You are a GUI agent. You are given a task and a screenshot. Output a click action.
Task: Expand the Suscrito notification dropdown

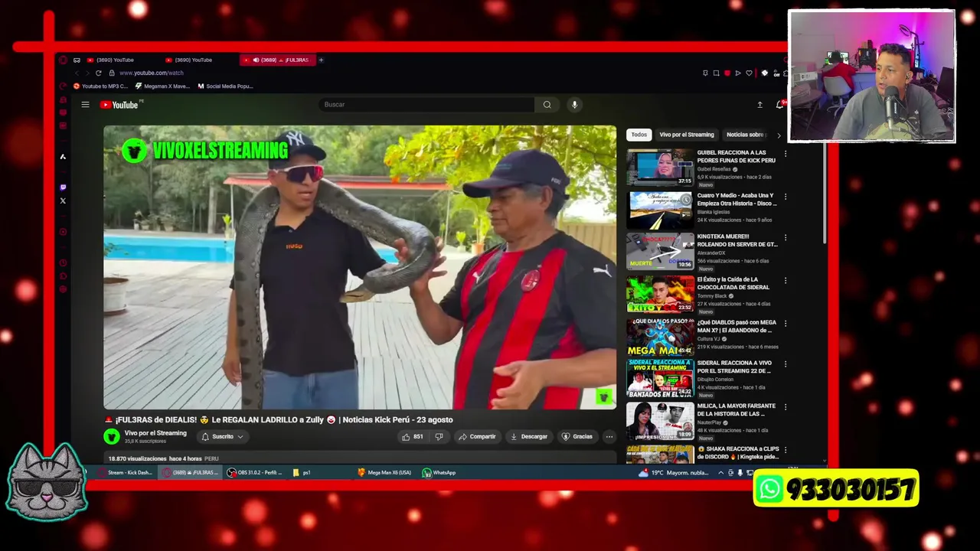click(x=223, y=437)
